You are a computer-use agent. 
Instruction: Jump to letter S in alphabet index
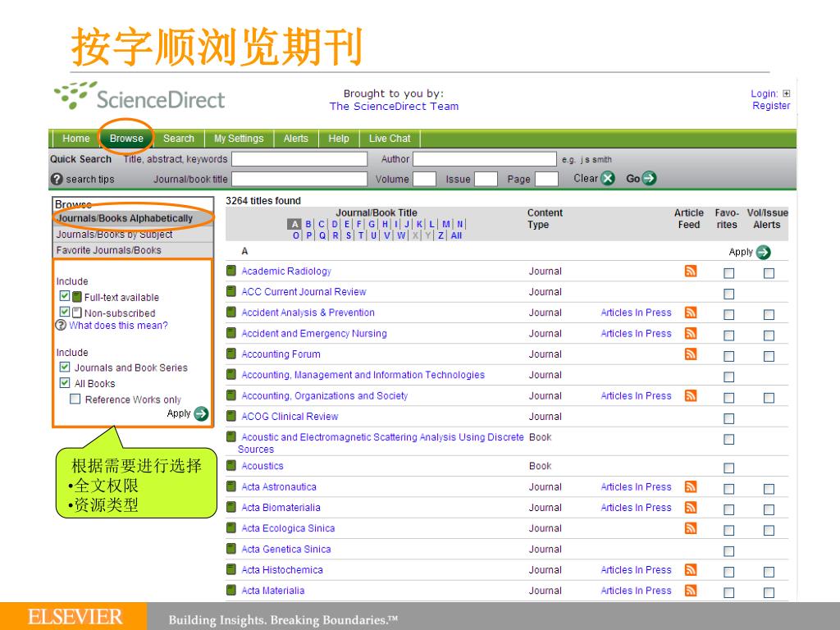[x=348, y=235]
